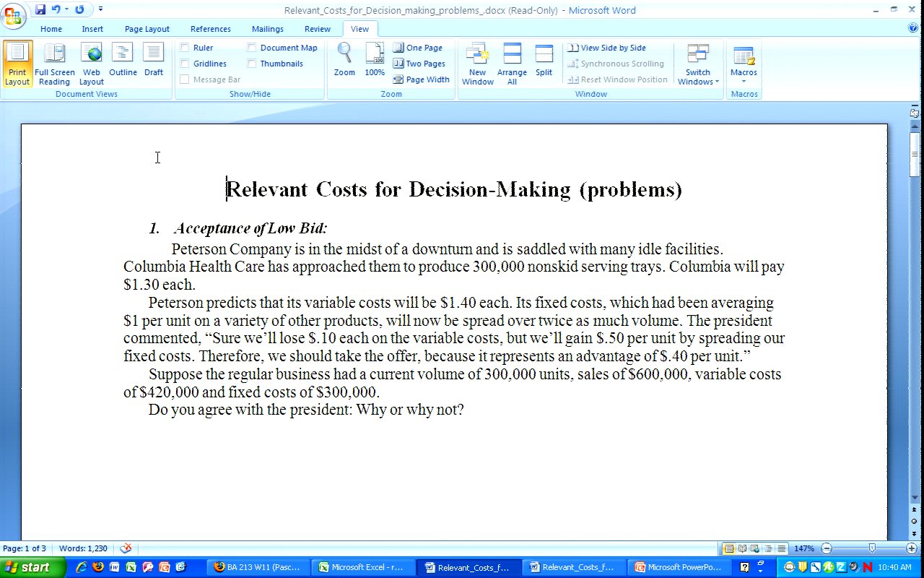This screenshot has width=924, height=578.
Task: Select the Web Layout view
Action: (92, 64)
